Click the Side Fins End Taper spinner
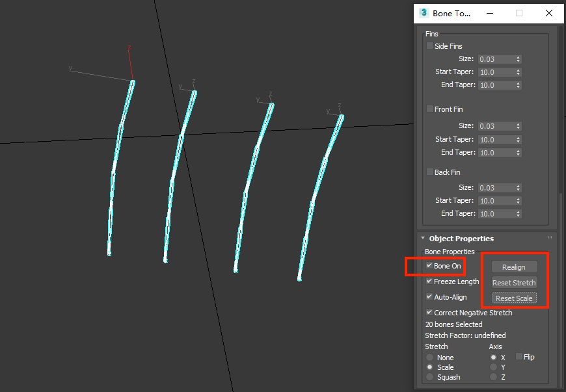566x392 pixels. pyautogui.click(x=519, y=85)
